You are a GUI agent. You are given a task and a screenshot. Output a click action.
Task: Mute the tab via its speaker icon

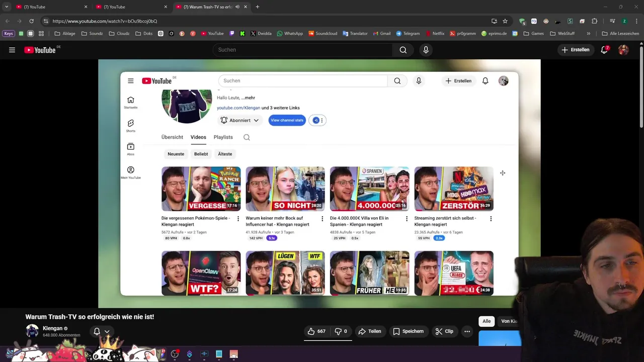click(237, 7)
